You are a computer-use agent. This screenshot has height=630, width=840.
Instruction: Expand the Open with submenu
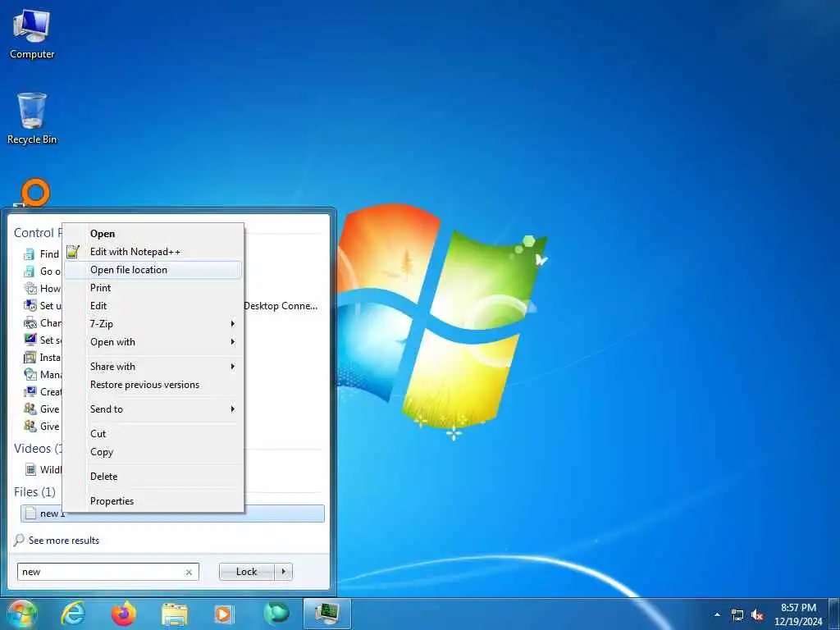(x=153, y=342)
